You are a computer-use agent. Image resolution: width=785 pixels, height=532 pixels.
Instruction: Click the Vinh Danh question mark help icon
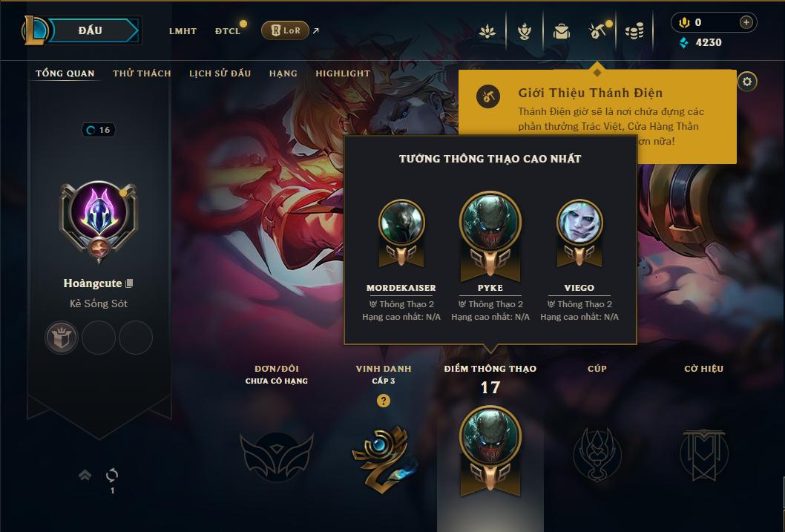point(384,401)
